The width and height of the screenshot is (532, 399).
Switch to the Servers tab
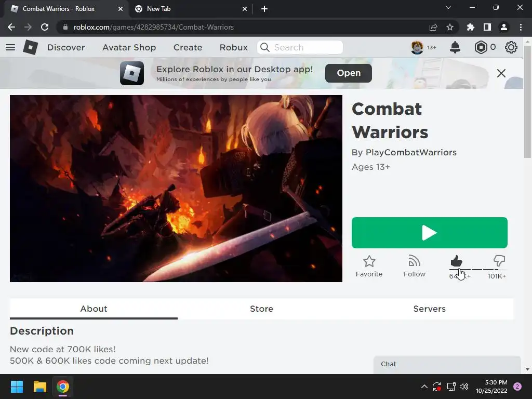429,309
